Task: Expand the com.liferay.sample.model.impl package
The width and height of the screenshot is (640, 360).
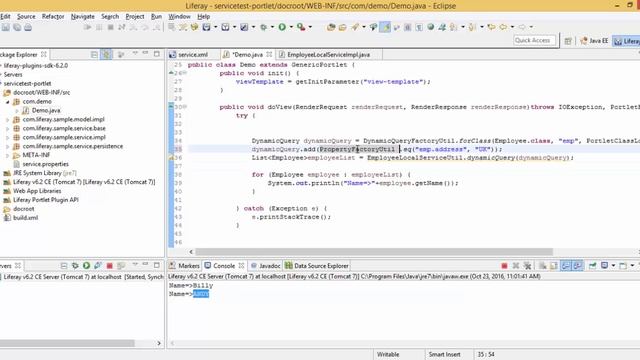Action: tap(7, 120)
